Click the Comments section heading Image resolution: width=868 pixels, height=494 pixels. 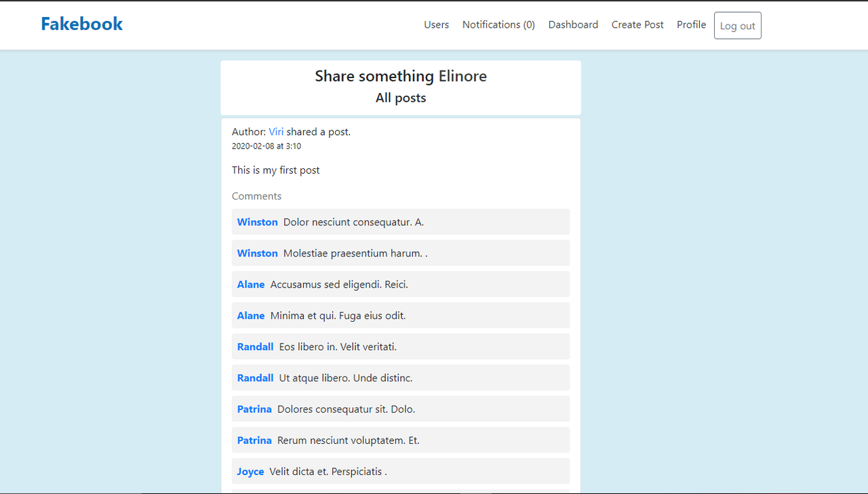point(256,195)
